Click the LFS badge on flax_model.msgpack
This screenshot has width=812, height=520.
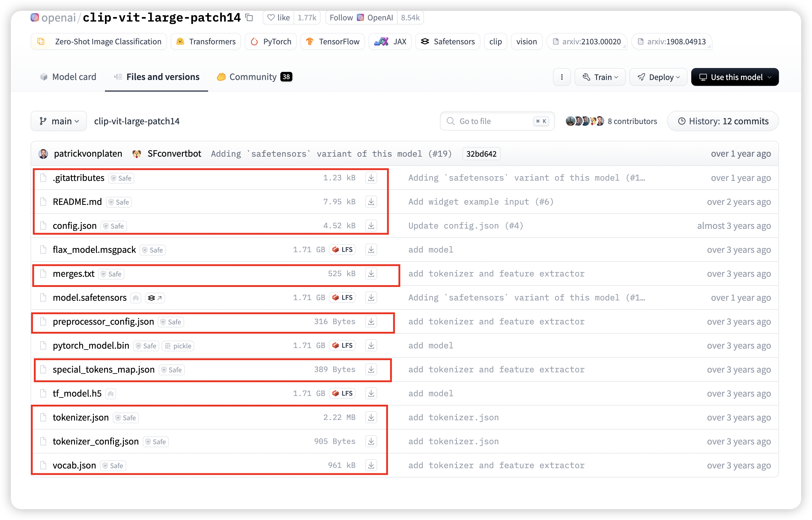coord(342,249)
